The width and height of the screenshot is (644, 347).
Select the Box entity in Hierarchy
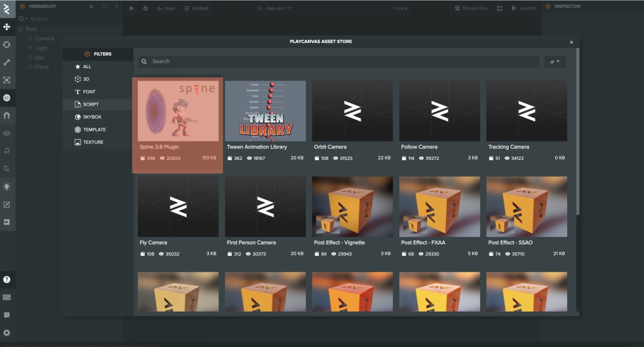point(40,57)
